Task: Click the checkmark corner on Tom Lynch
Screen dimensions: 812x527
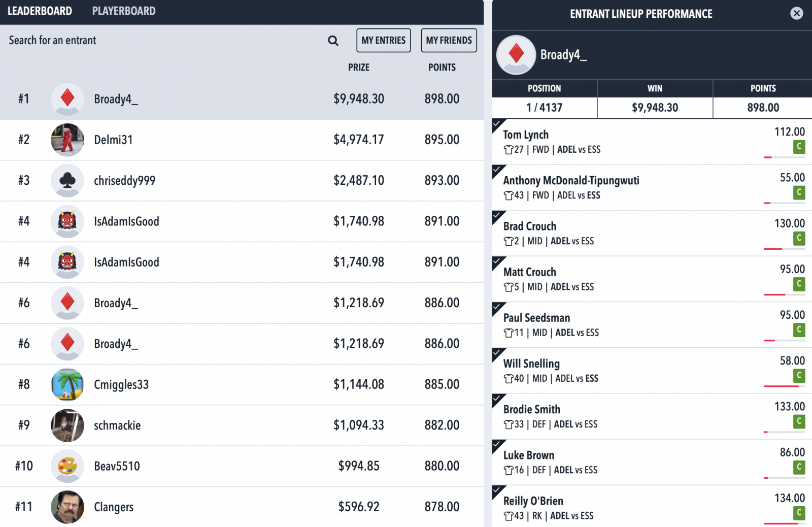Action: [497, 124]
